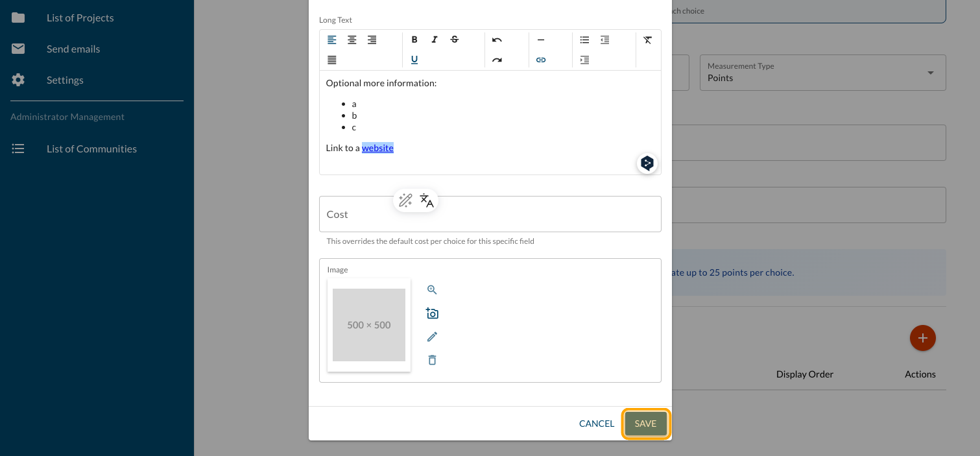Upload a new photo with camera icon

click(432, 313)
